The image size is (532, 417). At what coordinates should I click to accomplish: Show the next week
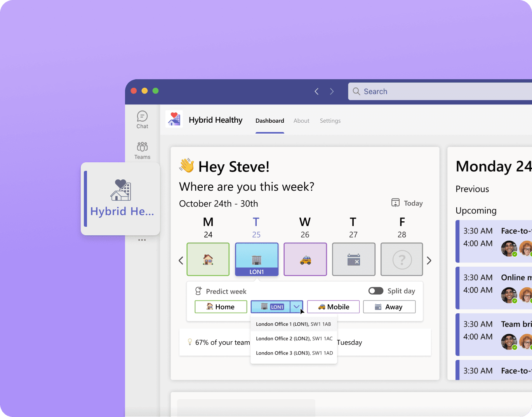point(429,261)
